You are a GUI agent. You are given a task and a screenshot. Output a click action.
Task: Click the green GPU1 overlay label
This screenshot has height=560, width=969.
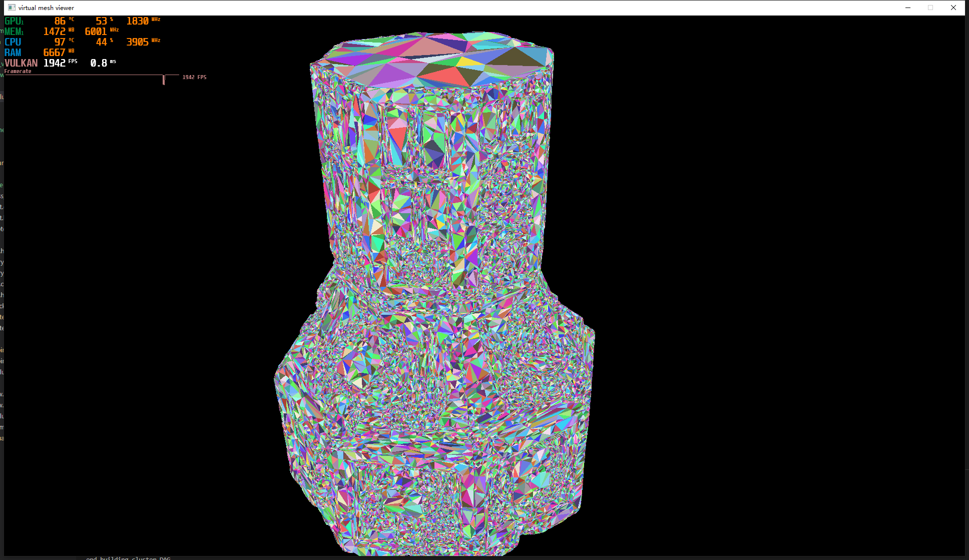pyautogui.click(x=14, y=21)
